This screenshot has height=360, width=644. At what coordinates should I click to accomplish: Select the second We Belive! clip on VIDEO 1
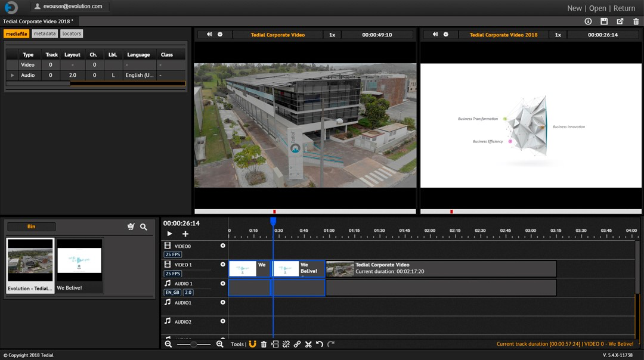point(299,268)
